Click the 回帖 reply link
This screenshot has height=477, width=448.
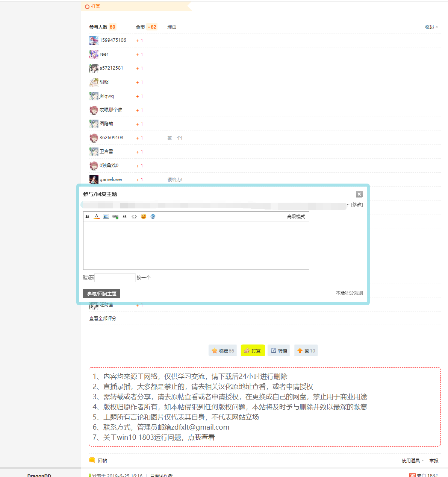pos(98,460)
